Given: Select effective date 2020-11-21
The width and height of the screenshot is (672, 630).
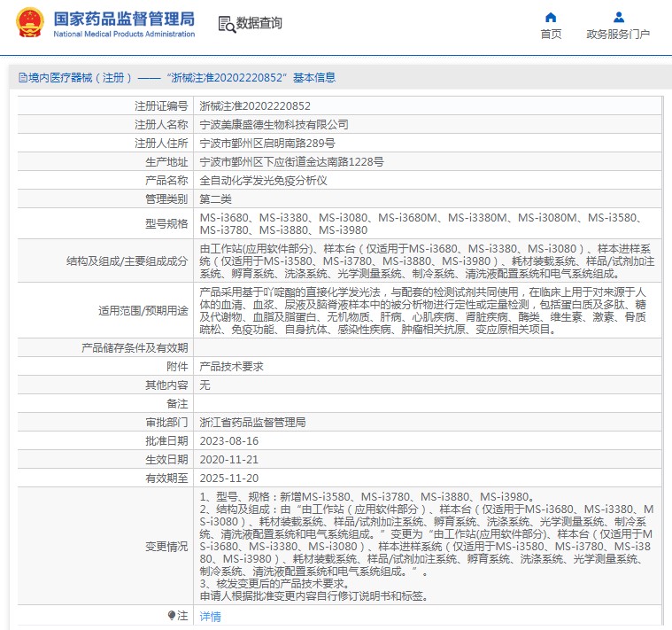Looking at the screenshot, I should [228, 459].
